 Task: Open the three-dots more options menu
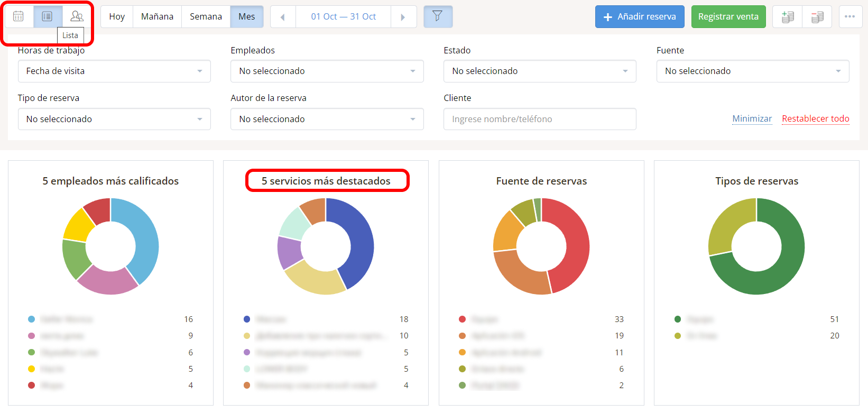pos(850,16)
